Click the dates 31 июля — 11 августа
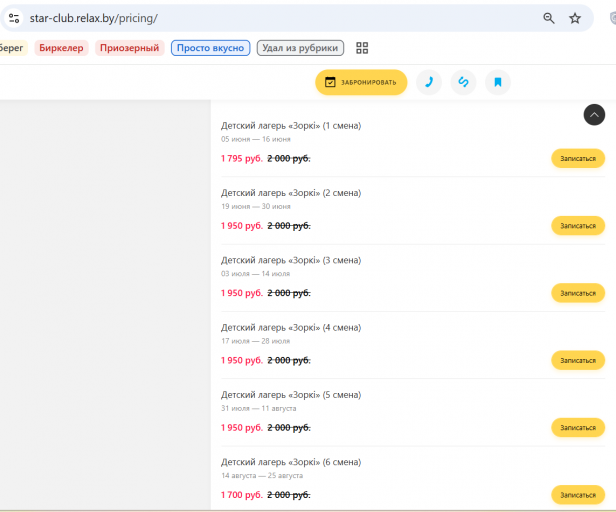Image resolution: width=616 pixels, height=512 pixels. (x=258, y=408)
